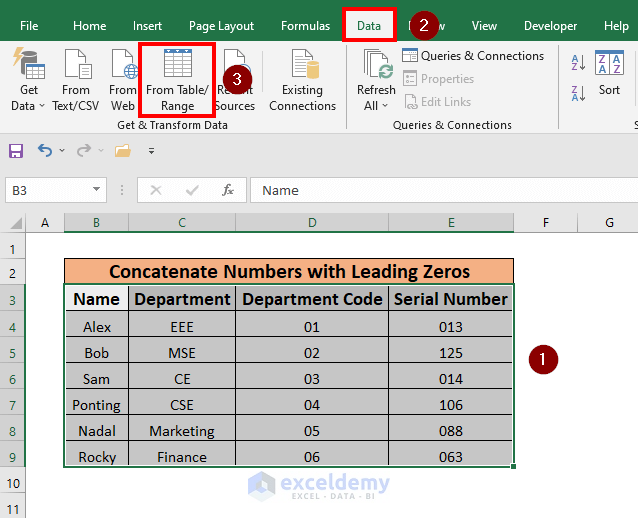The image size is (638, 518).
Task: Click the Refresh All icon
Action: 376,66
